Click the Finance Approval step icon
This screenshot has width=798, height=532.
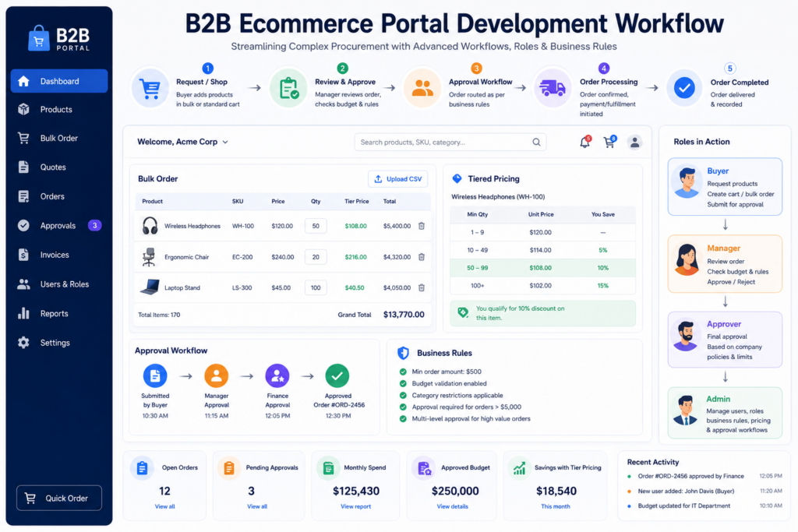click(x=277, y=376)
